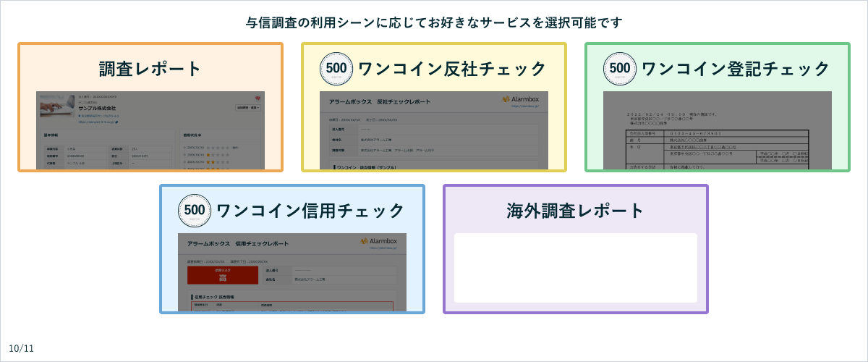Click the 500 coin icon beside ワンコイン反社チェック
This screenshot has height=362, width=868.
(x=338, y=69)
